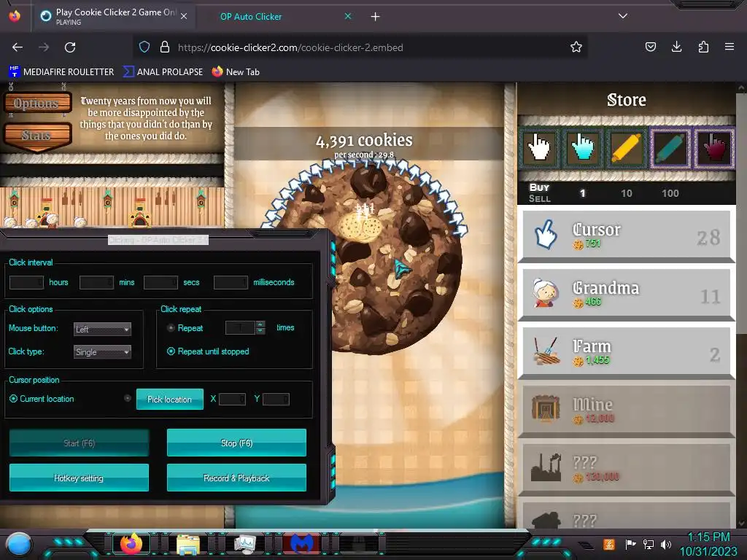
Task: Select the 130,000 cost unknown factory building
Action: [626, 467]
